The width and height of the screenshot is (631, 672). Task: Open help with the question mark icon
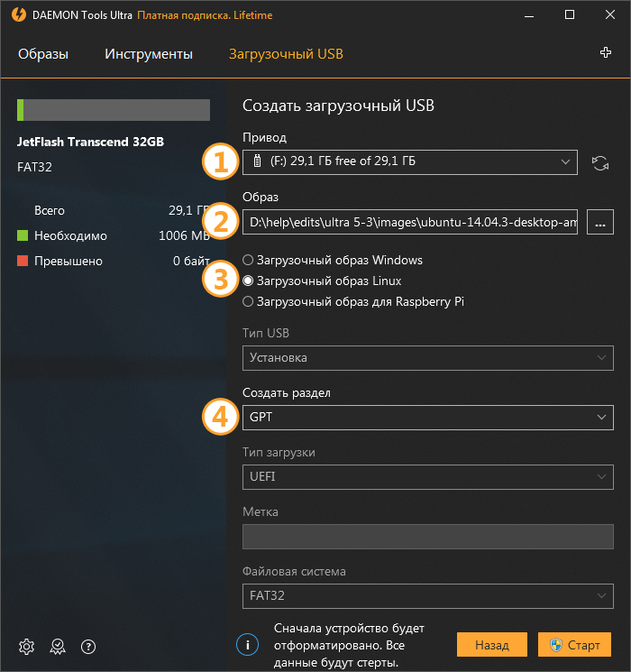[88, 646]
